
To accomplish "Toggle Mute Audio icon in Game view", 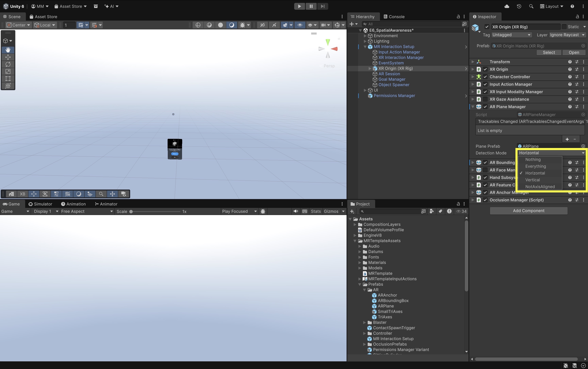I will coord(296,211).
